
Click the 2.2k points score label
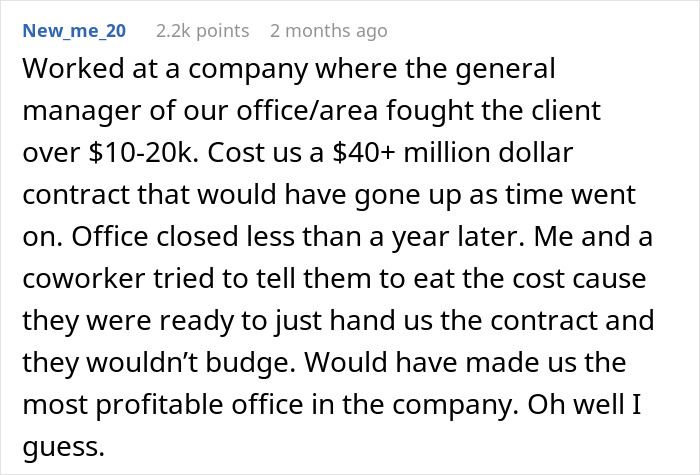pos(202,31)
